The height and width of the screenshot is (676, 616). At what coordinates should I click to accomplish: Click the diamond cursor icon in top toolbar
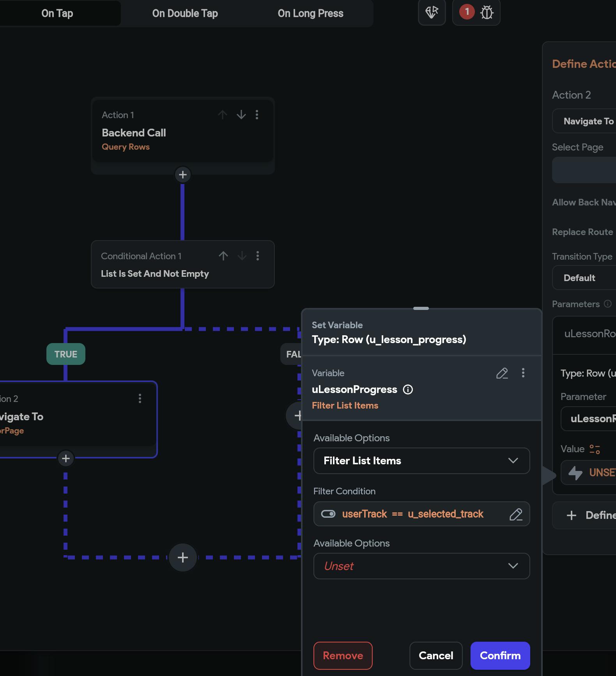pos(432,12)
